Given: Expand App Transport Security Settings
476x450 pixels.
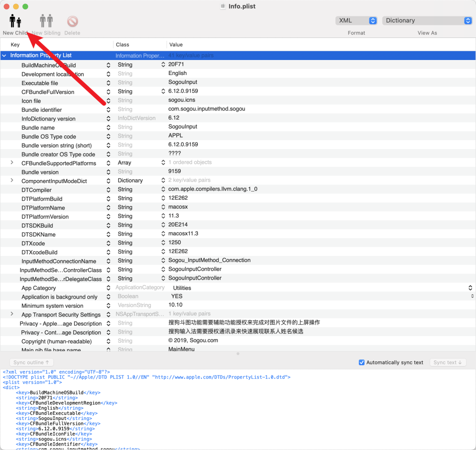Looking at the screenshot, I should pyautogui.click(x=12, y=314).
